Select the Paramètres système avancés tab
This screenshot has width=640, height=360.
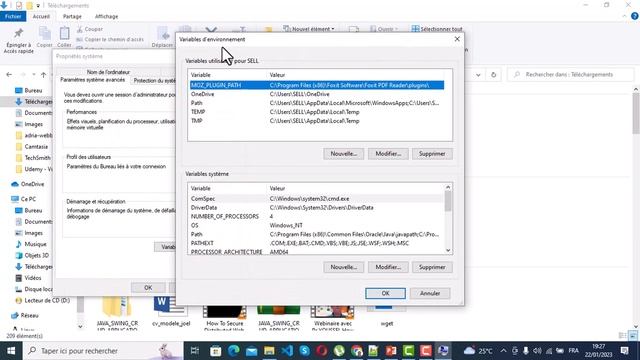tap(93, 80)
